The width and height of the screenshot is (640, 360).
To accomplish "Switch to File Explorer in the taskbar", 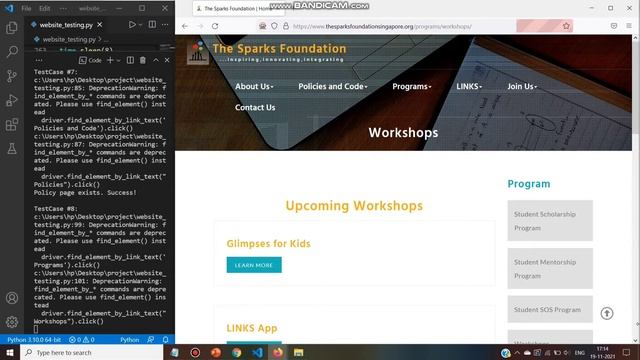I will (298, 352).
